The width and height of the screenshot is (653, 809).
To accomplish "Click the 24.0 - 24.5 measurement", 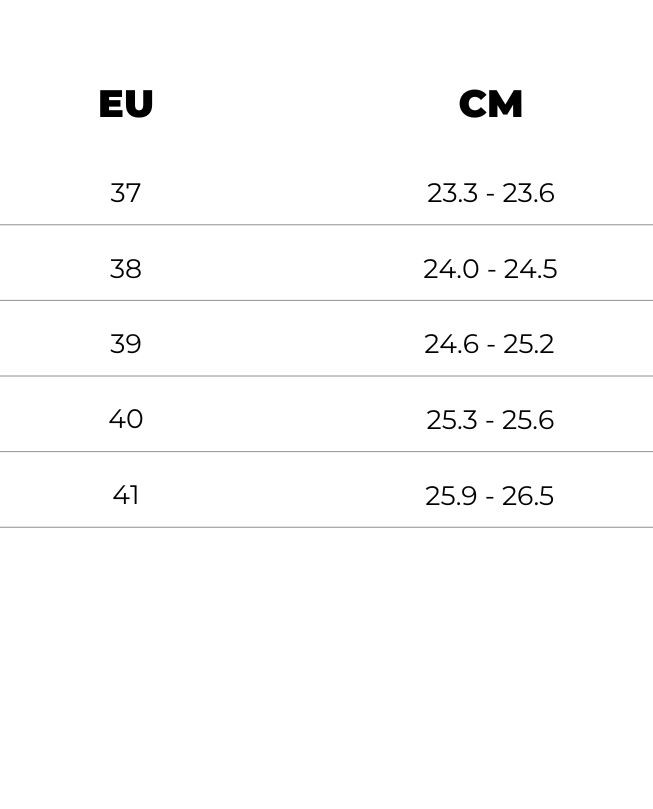I will 491,269.
